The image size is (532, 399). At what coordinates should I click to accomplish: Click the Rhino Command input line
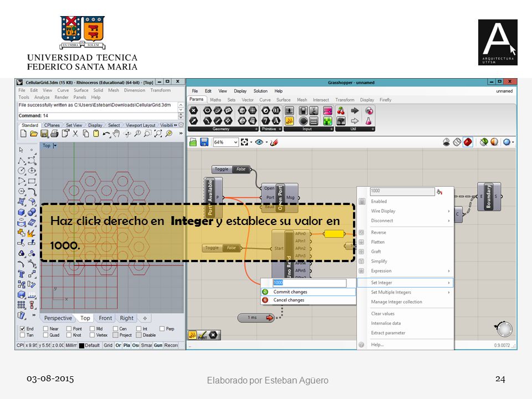click(98, 116)
